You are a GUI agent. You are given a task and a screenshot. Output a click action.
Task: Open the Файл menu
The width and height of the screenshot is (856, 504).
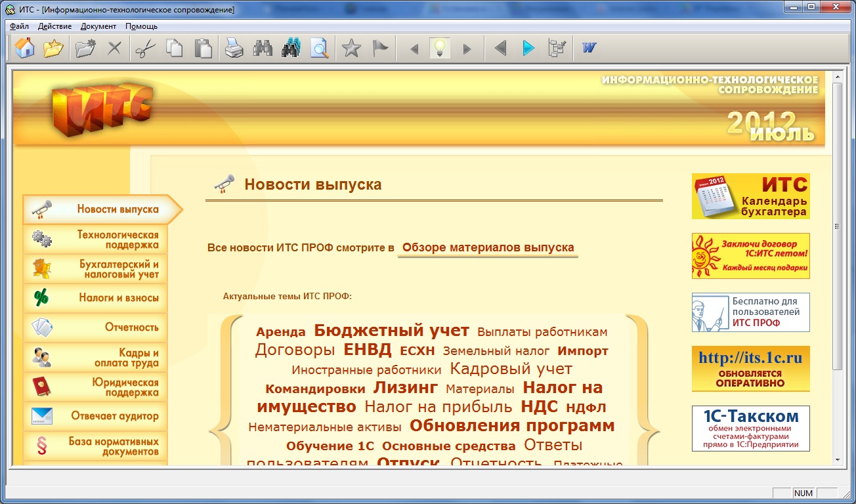coord(20,26)
